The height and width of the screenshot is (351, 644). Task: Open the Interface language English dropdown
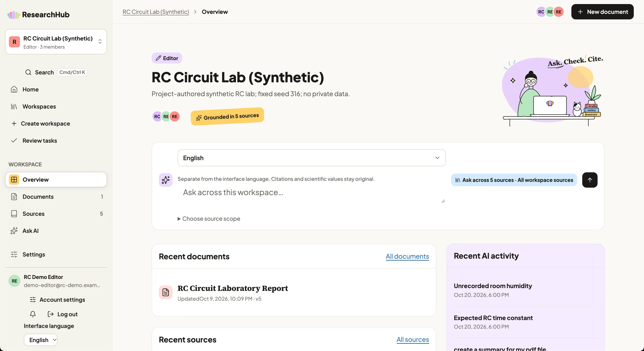pos(41,340)
